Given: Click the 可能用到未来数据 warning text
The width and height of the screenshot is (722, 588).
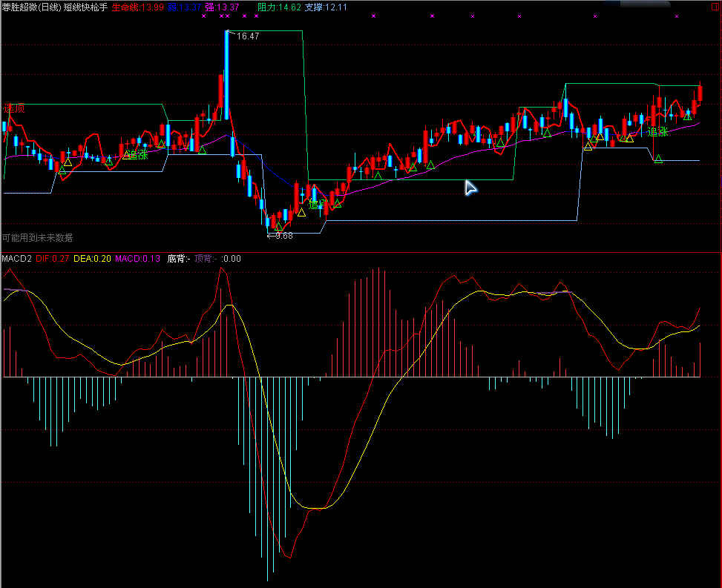Looking at the screenshot, I should pyautogui.click(x=37, y=237).
